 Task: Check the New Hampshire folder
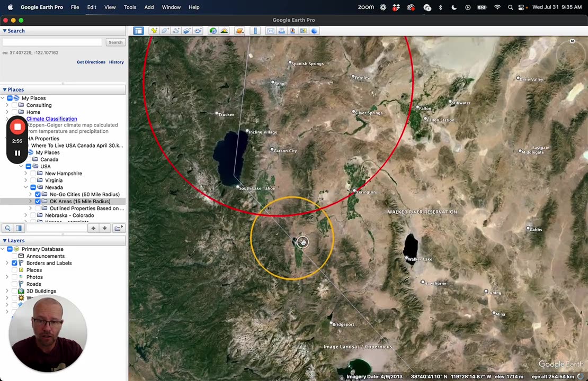tap(33, 174)
